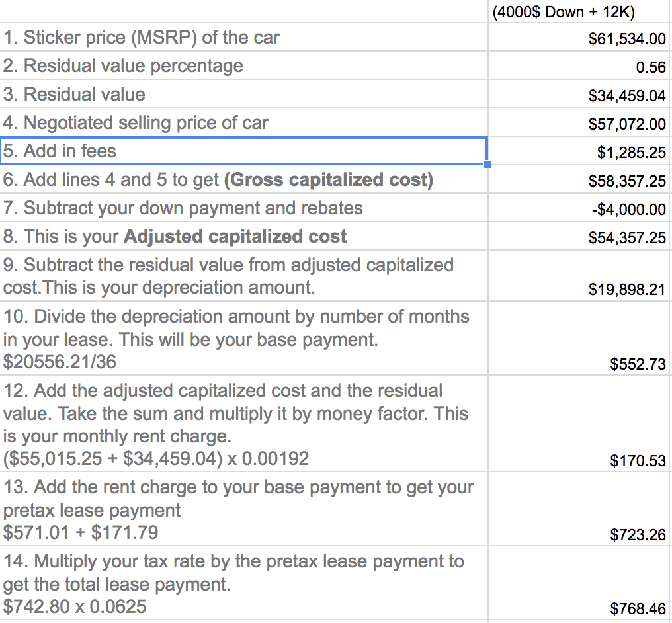
Task: Select the '(4000$ Down + 12K)' header cell
Action: 578,11
